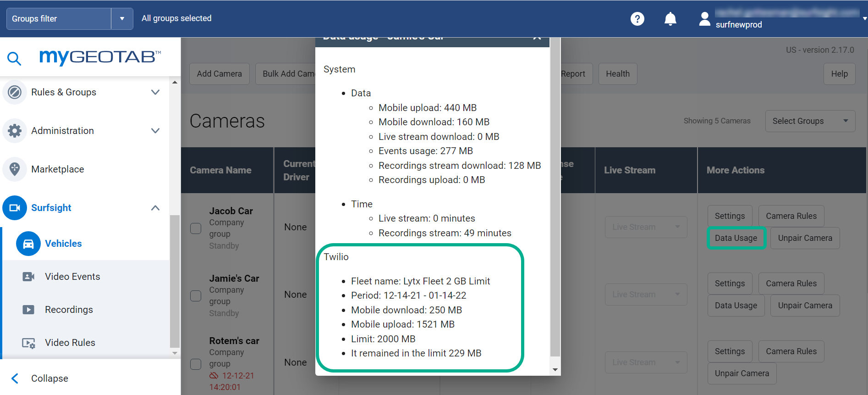Click the Video Events icon
This screenshot has width=868, height=395.
pos(28,277)
